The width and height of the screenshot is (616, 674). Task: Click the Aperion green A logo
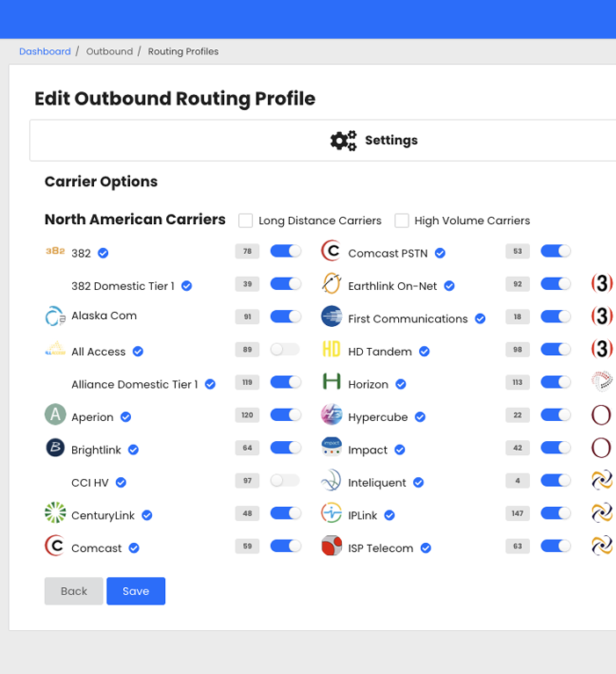click(x=55, y=415)
